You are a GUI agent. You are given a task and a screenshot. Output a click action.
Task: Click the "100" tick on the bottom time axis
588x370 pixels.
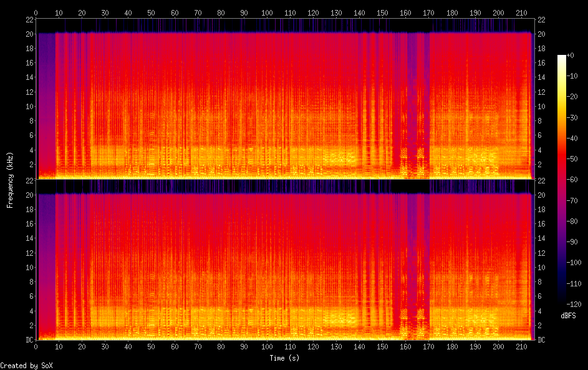[x=267, y=347]
